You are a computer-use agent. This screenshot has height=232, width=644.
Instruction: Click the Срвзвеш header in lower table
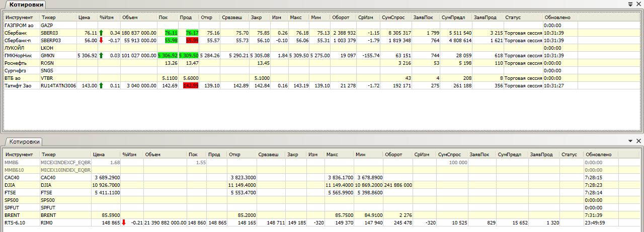click(x=271, y=154)
